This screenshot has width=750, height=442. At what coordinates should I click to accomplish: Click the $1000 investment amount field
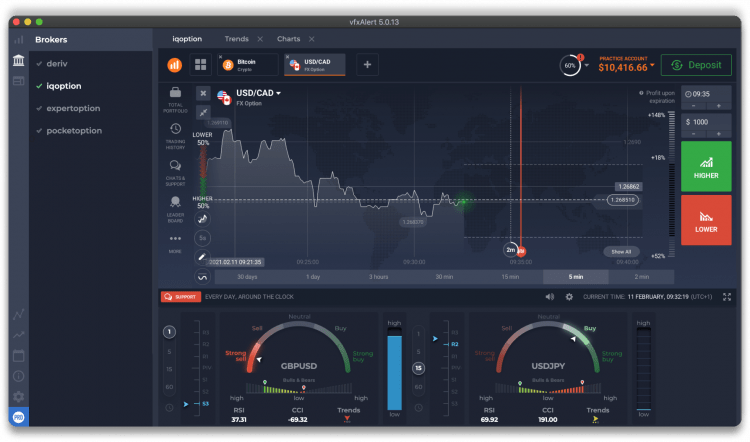tap(705, 121)
